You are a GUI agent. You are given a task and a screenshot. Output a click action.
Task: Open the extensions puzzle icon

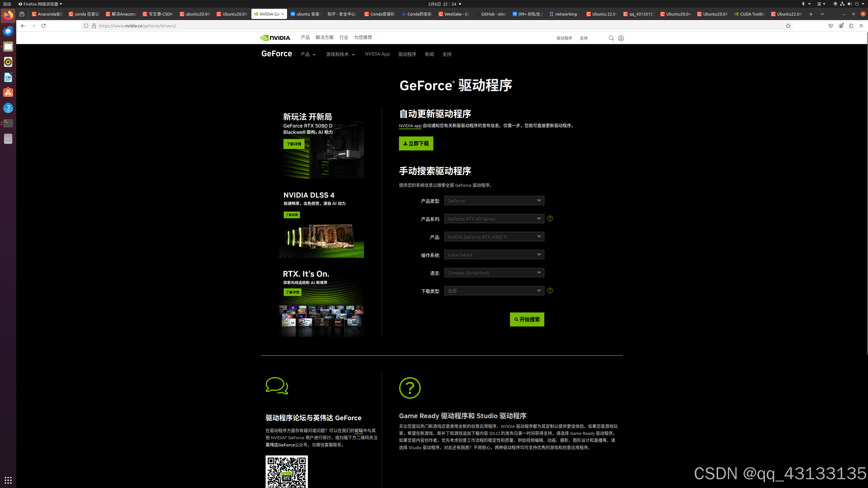[x=851, y=26]
